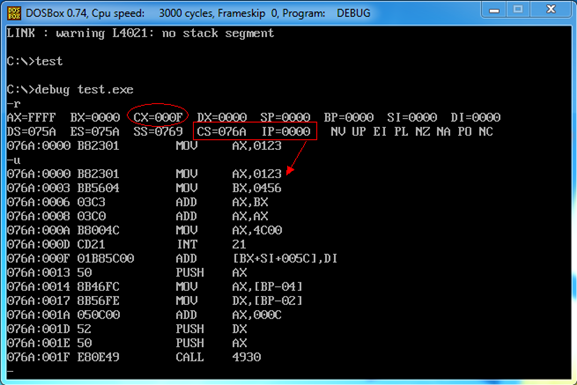Viewport: 577px width, 385px height.
Task: Click the 'AX,[BP-04]' operand
Action: [x=267, y=286]
